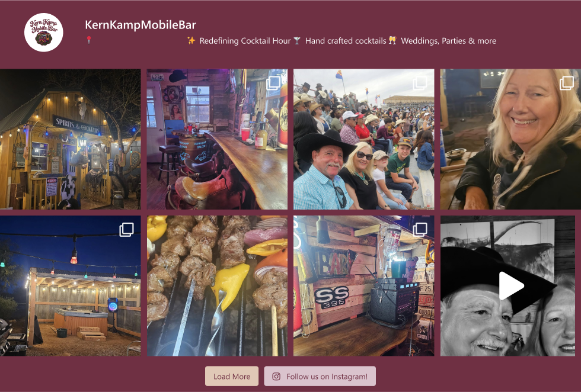The image size is (581, 392).
Task: Click the carousel icon on night patio photo
Action: point(126,230)
